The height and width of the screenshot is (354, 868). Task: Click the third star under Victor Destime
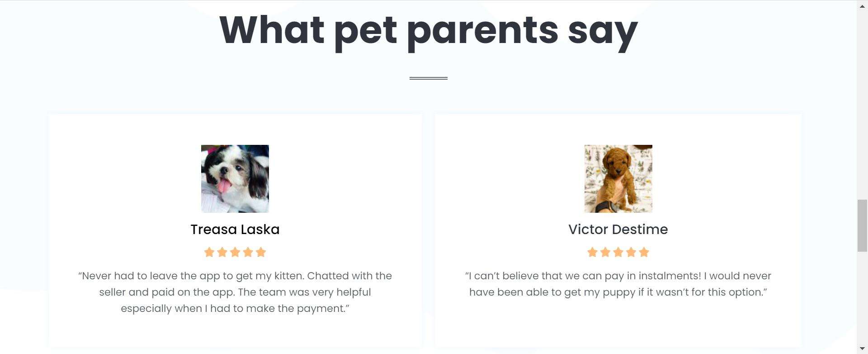click(618, 252)
